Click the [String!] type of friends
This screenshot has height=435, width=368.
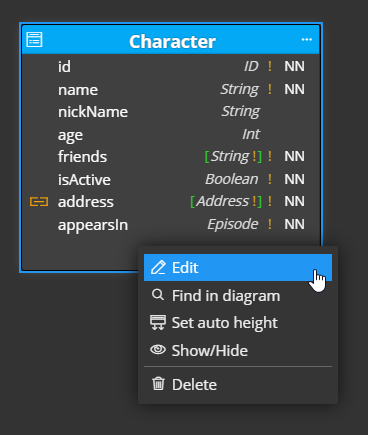point(233,156)
